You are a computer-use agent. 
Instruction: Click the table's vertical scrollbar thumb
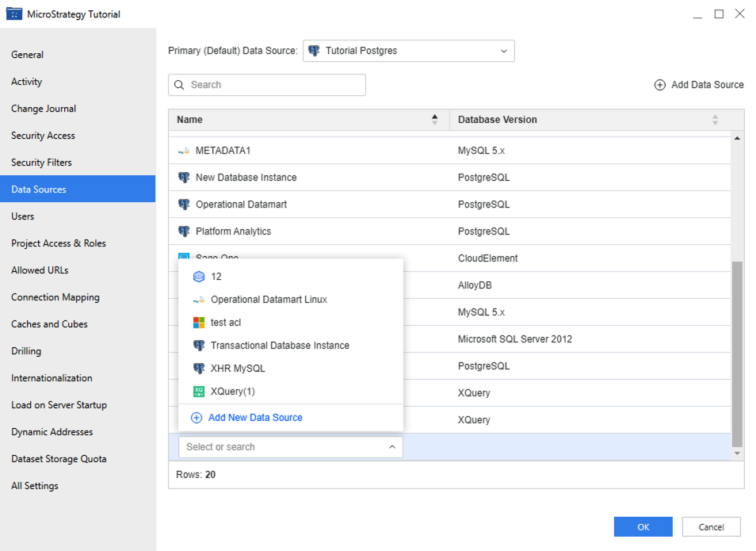pyautogui.click(x=737, y=353)
